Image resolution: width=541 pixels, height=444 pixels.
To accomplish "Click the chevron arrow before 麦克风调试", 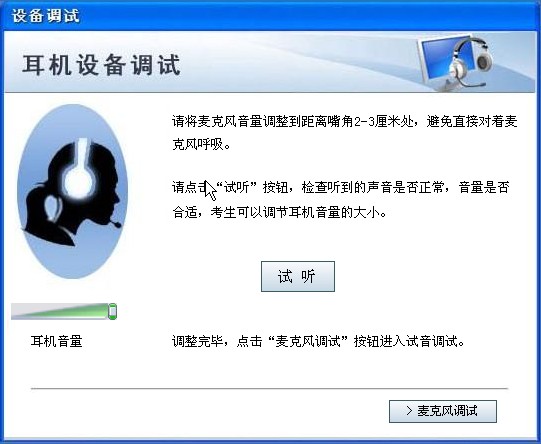I will point(409,411).
